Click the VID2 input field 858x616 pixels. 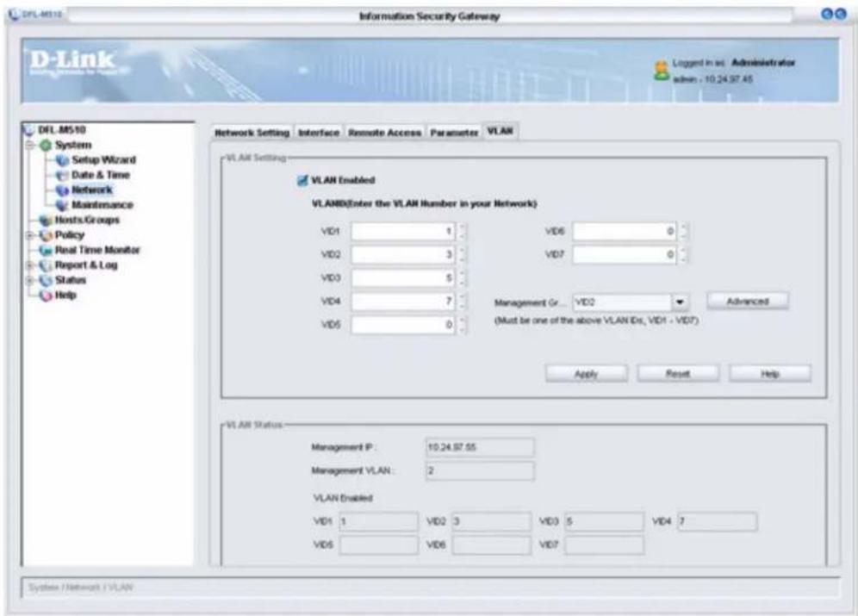click(403, 255)
